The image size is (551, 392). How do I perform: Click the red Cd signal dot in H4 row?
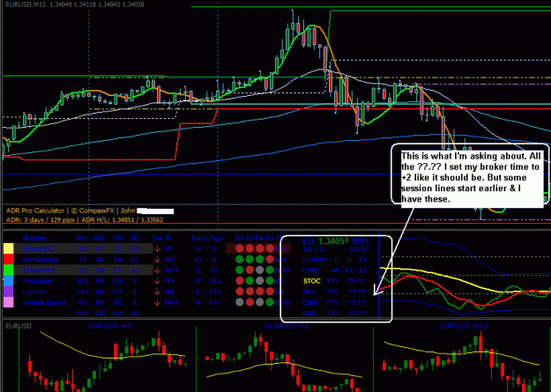240,292
